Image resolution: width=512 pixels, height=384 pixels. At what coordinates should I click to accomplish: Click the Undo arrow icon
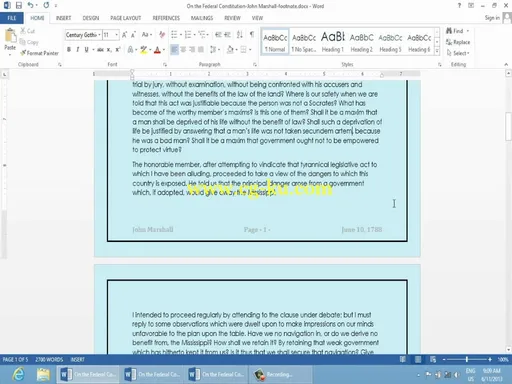click(30, 5)
